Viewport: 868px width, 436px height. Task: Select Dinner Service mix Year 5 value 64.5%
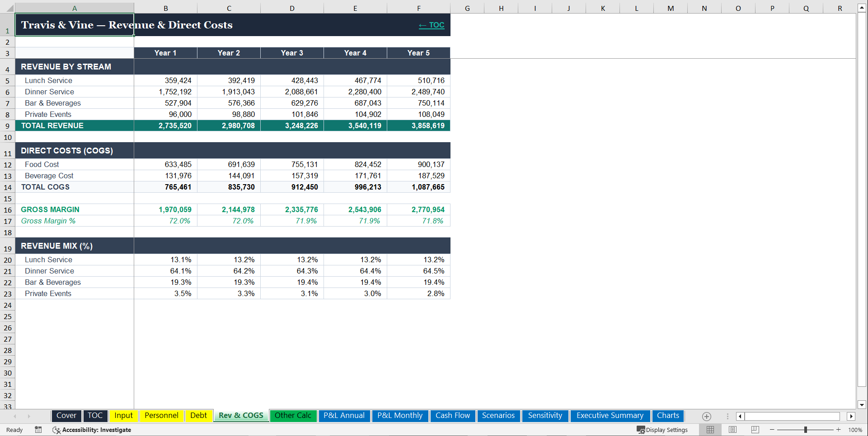[418, 271]
